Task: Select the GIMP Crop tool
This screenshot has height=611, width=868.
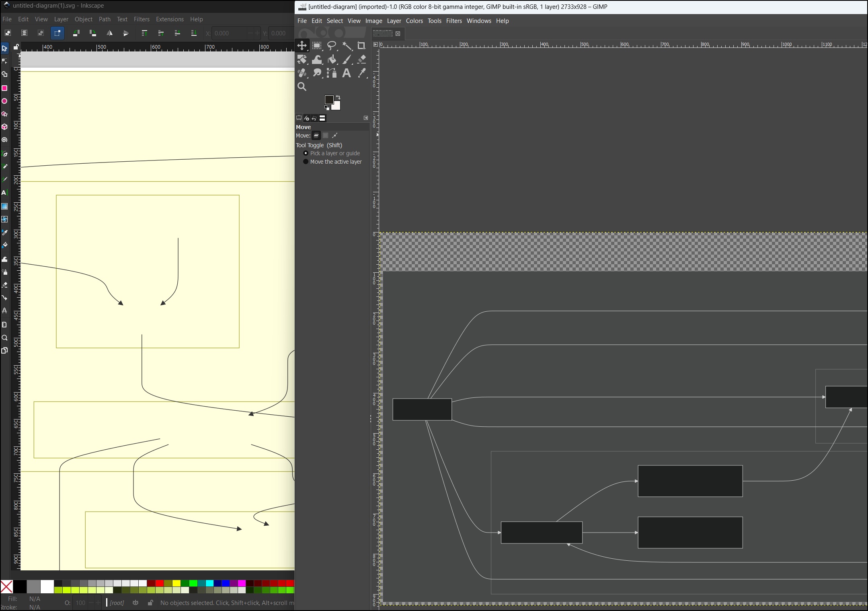Action: (361, 46)
